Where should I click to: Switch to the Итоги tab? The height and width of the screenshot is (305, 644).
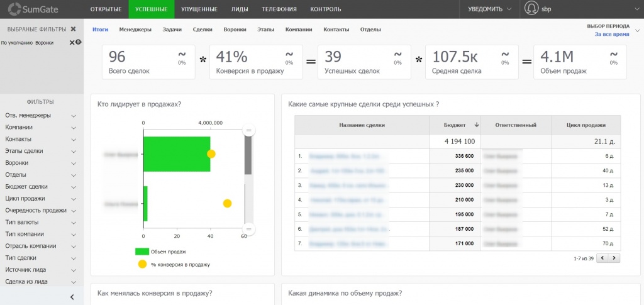click(100, 30)
